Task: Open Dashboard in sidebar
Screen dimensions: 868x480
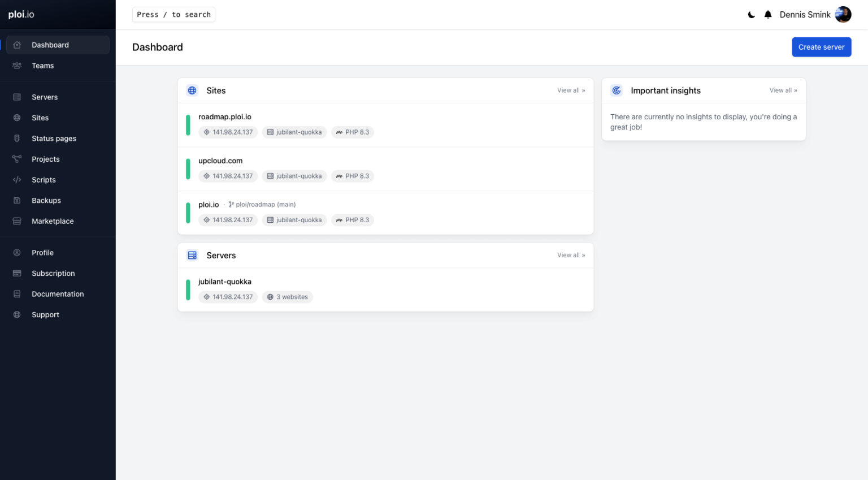Action: [58, 45]
